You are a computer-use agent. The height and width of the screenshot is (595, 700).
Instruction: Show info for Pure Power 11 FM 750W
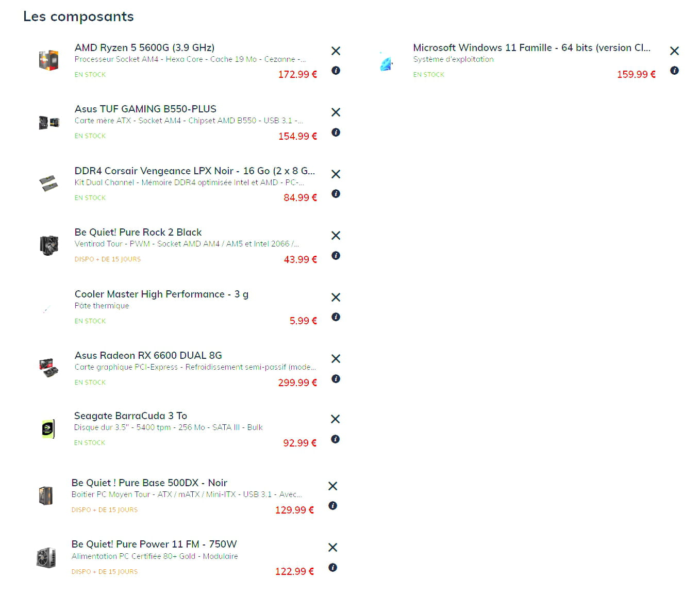pos(332,567)
